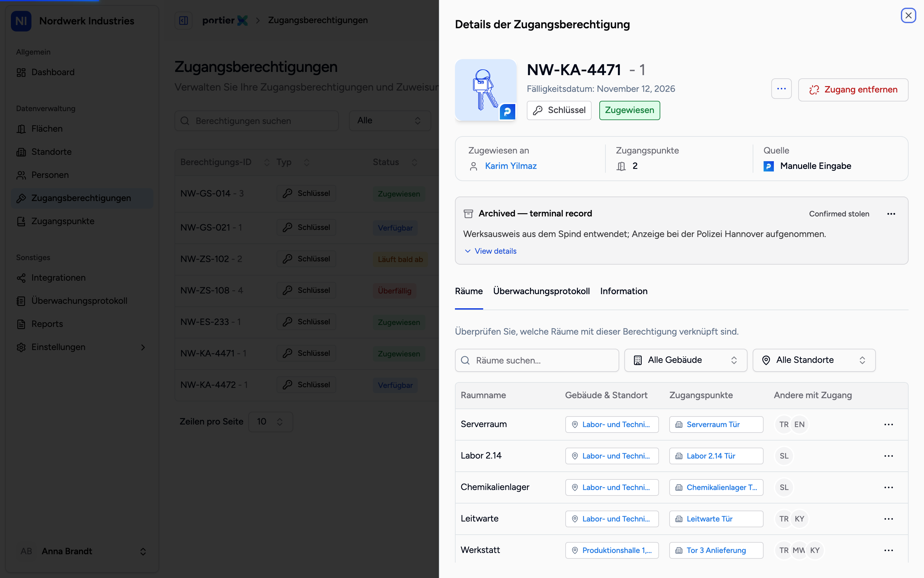Click the portier logo in the breadcrumb
The image size is (924, 578).
point(225,20)
